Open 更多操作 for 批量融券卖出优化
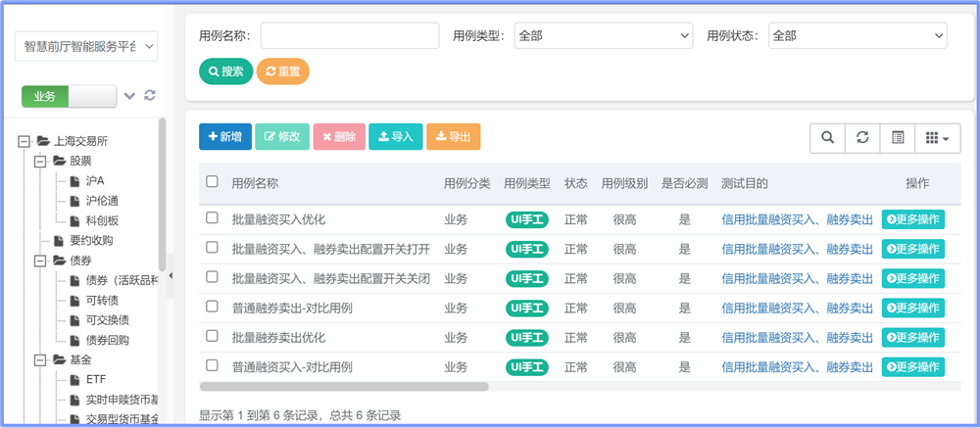The height and width of the screenshot is (428, 980). (x=913, y=337)
